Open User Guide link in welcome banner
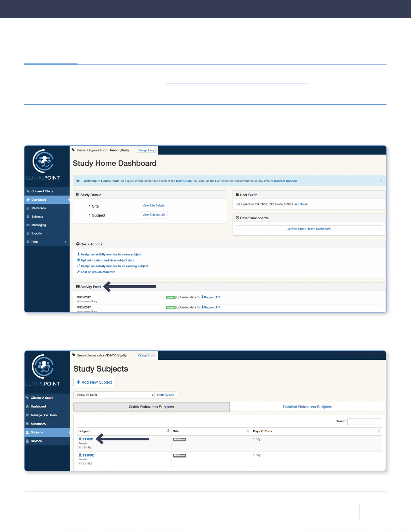This screenshot has width=411, height=532. point(184,181)
